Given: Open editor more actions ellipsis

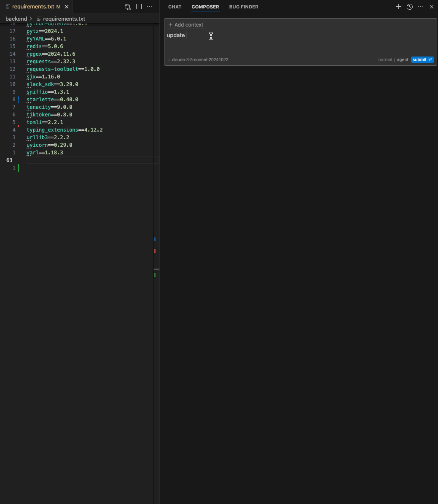Looking at the screenshot, I should (150, 7).
